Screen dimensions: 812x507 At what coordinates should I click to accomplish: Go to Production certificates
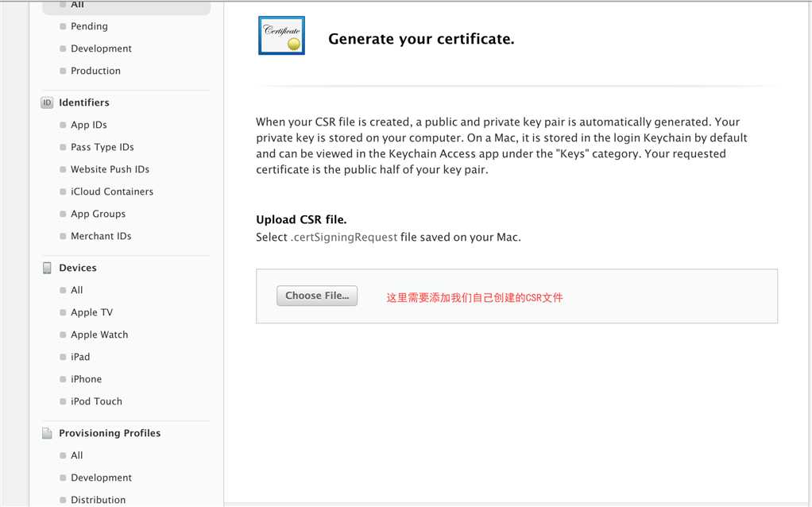95,71
